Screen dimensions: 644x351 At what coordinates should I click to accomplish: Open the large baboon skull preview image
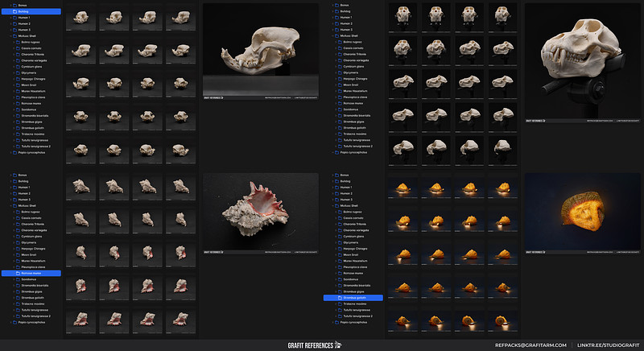(x=583, y=63)
